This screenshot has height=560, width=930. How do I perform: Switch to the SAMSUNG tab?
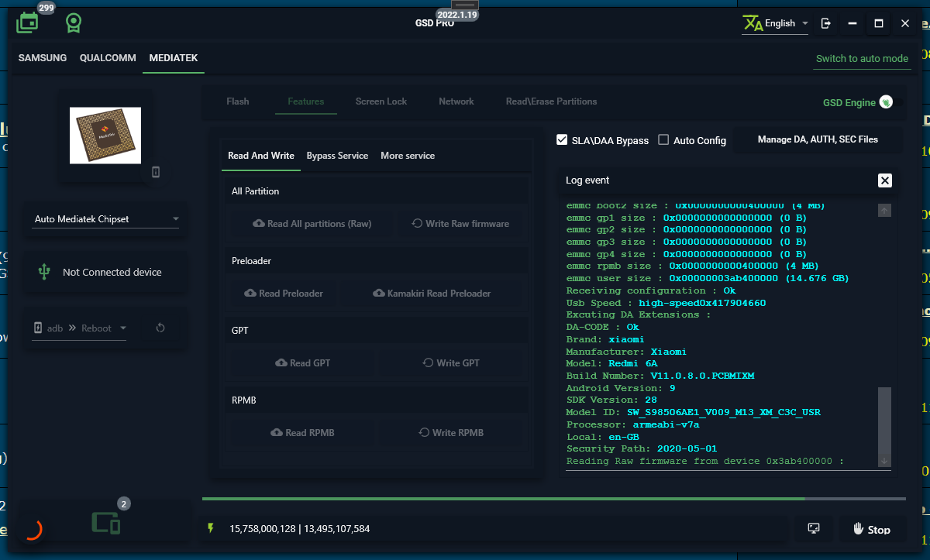point(43,58)
